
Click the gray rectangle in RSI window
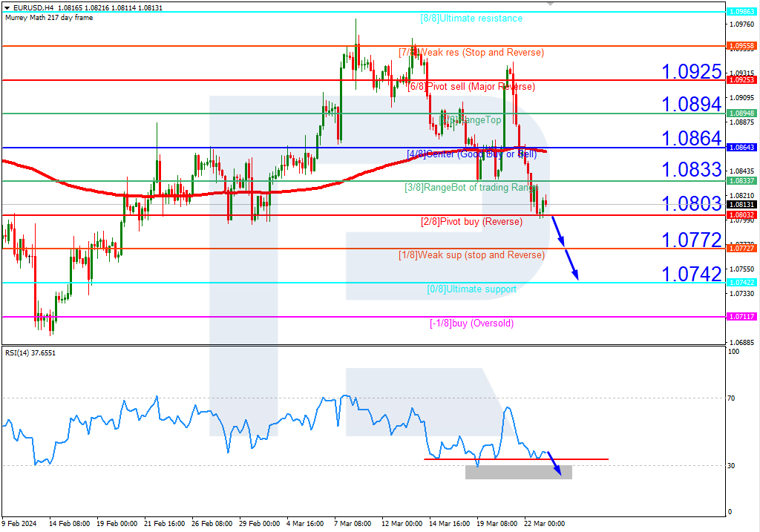(518, 472)
